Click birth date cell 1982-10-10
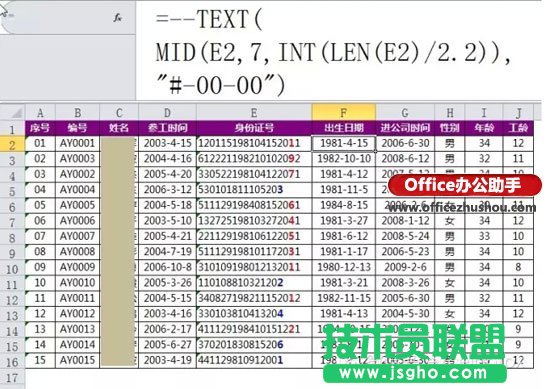The width and height of the screenshot is (550, 389). [x=343, y=159]
